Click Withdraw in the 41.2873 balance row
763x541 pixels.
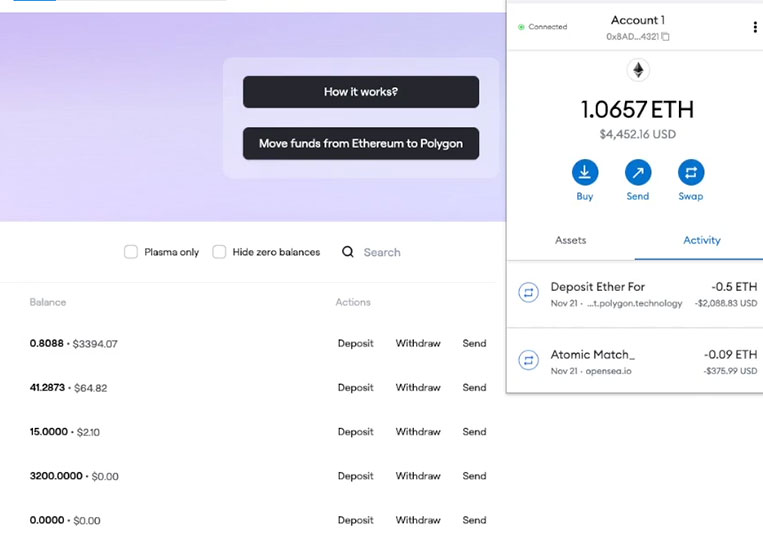click(418, 388)
